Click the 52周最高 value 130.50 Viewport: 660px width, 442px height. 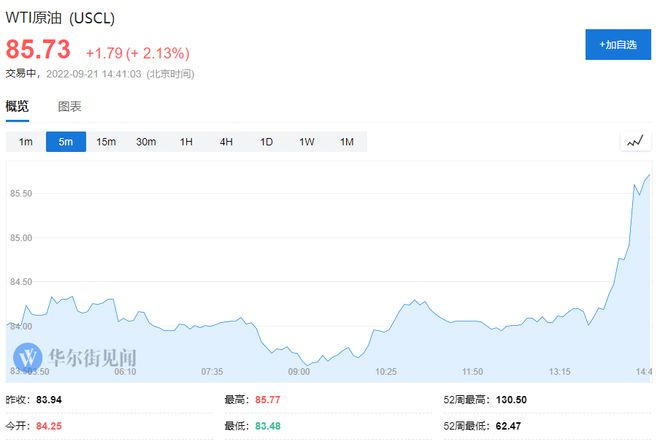tap(512, 399)
